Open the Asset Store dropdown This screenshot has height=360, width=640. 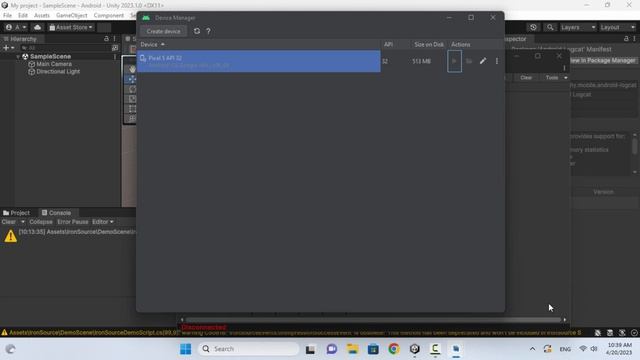[x=71, y=27]
